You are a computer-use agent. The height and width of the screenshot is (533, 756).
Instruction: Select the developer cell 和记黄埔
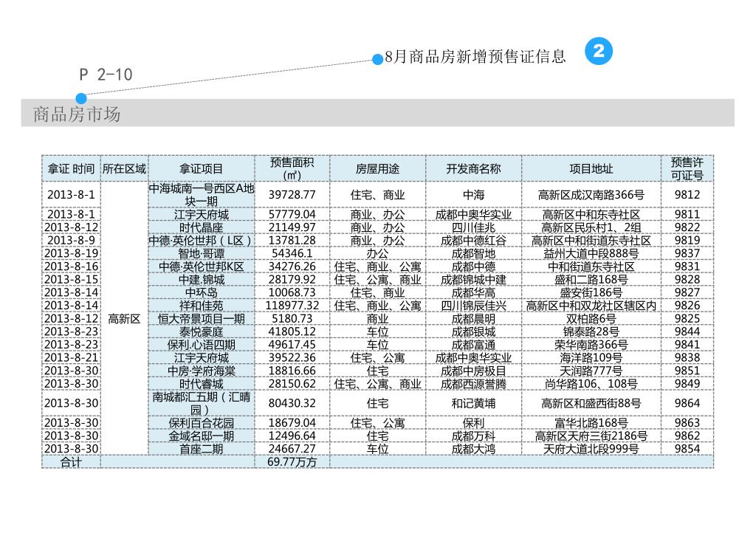click(473, 403)
